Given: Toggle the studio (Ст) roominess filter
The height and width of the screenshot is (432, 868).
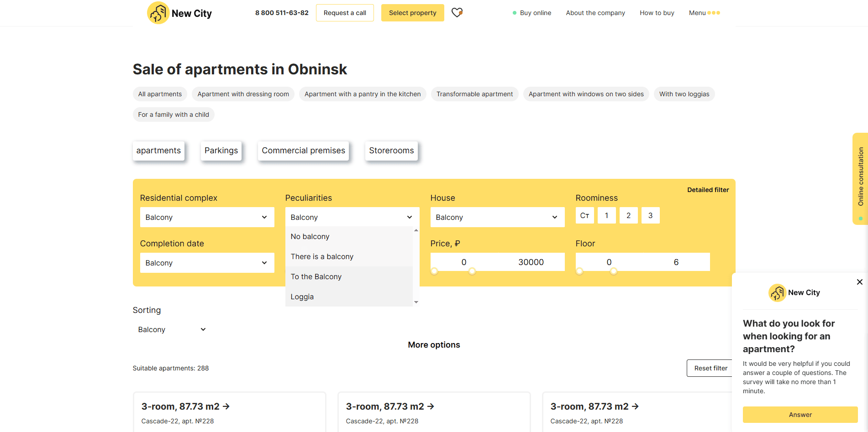Looking at the screenshot, I should 584,216.
